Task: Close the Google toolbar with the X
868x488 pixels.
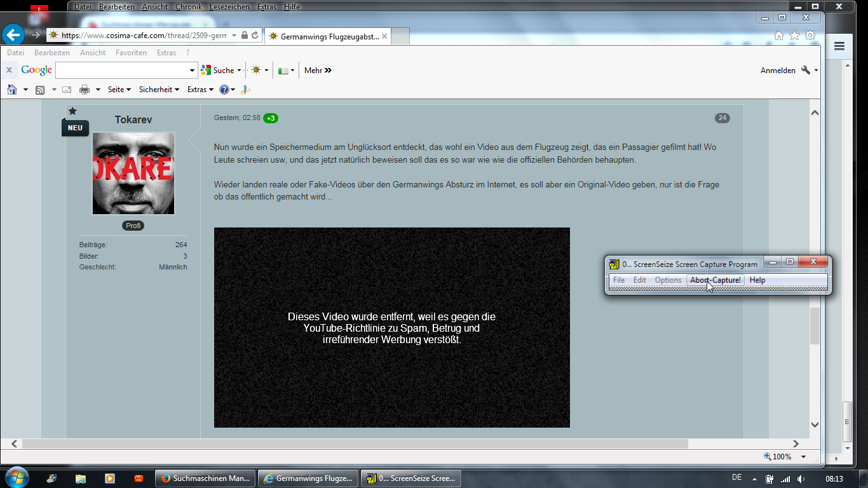Action: (x=10, y=70)
